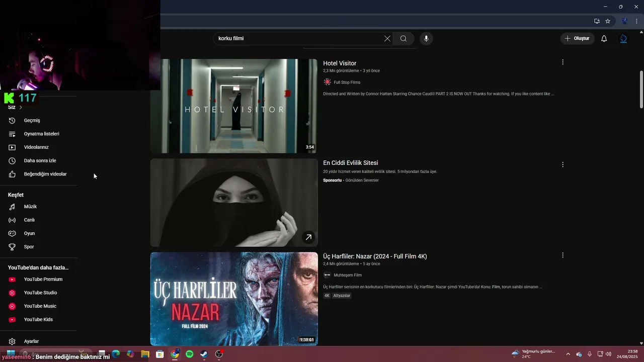Play the Üç Harfliler Nazar thumbnail

234,299
